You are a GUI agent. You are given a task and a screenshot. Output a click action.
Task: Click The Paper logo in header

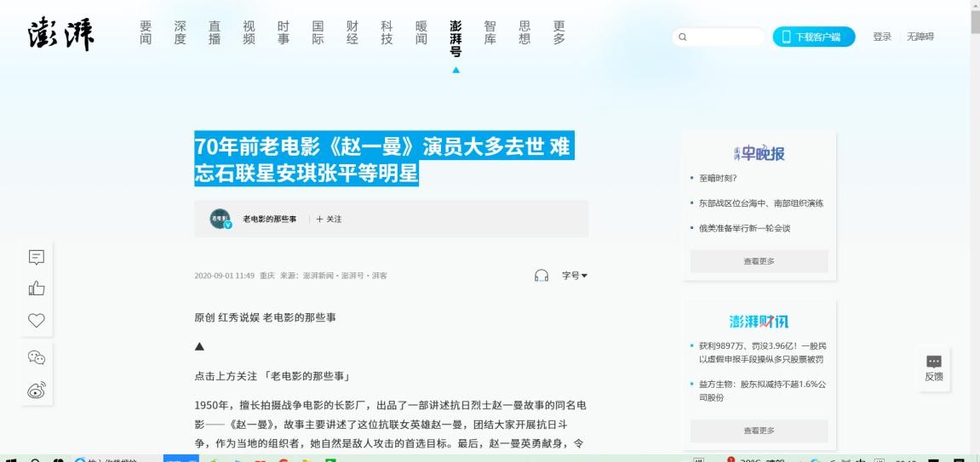[60, 35]
